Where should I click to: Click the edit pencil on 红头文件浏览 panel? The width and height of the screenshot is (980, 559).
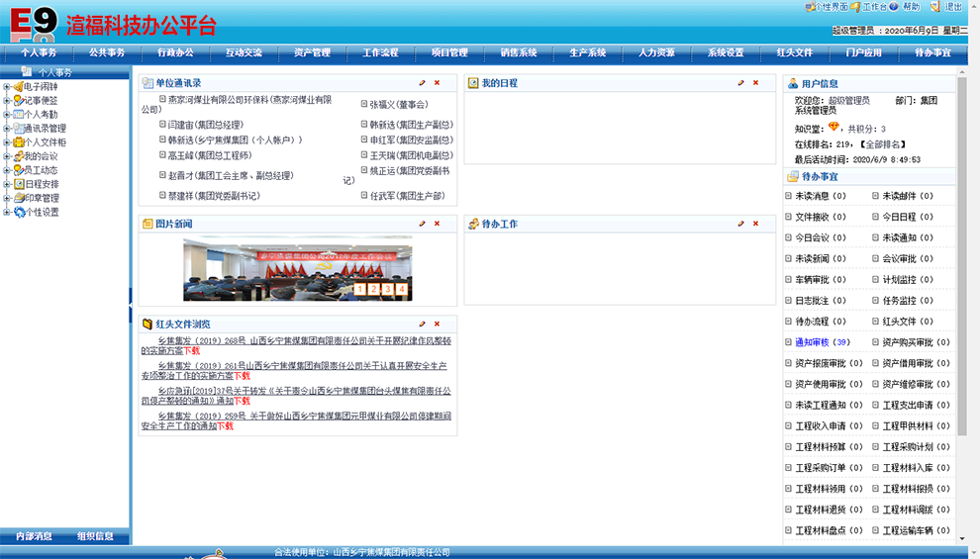(x=423, y=324)
